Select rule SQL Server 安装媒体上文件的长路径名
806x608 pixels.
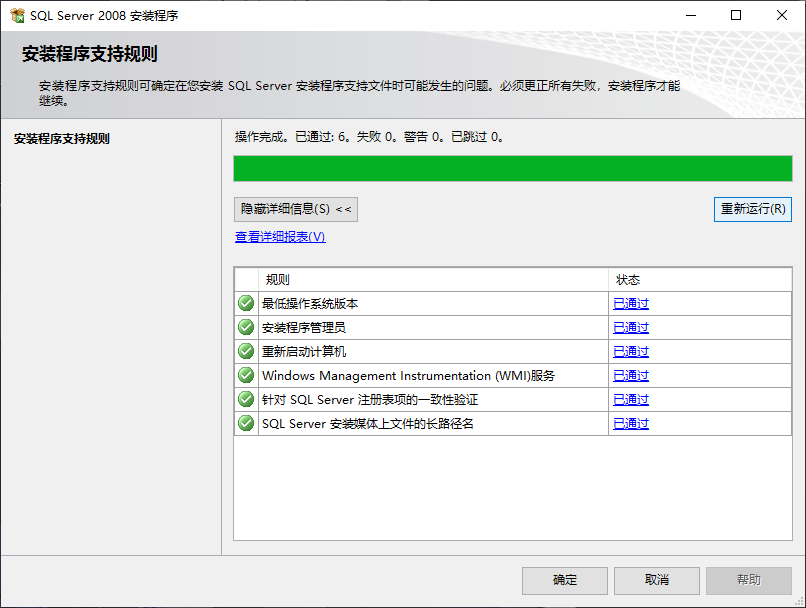(368, 423)
